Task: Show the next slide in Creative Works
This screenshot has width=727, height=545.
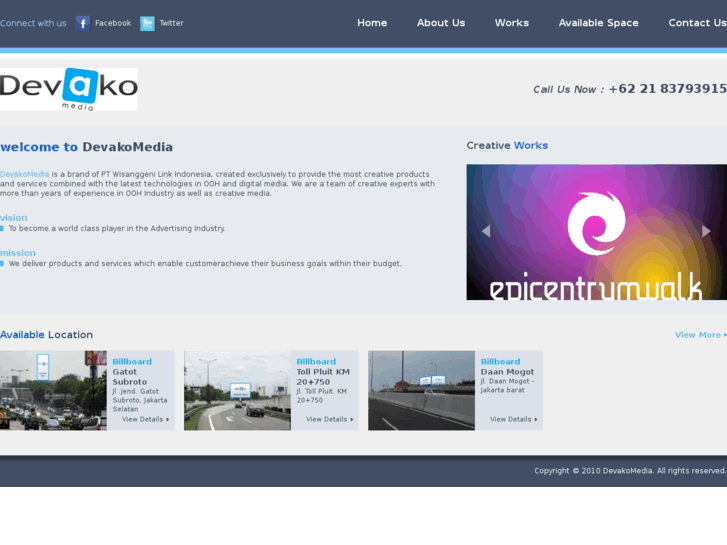Action: coord(706,231)
